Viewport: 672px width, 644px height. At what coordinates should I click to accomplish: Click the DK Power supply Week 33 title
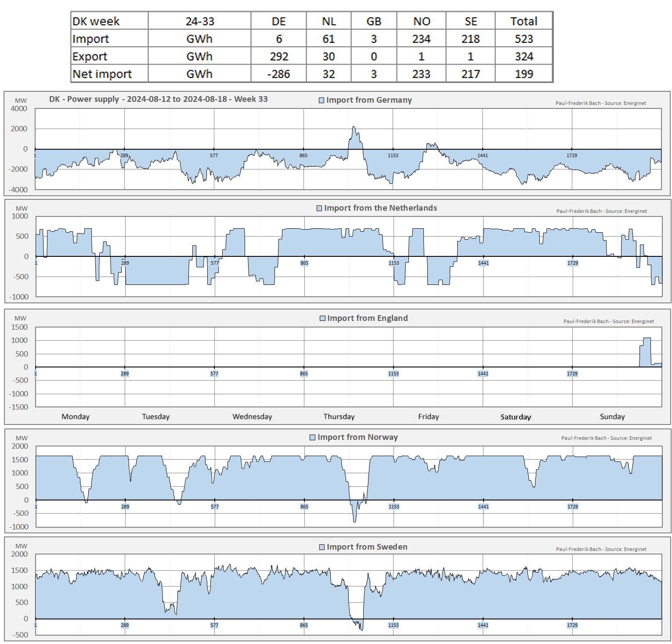tap(158, 99)
